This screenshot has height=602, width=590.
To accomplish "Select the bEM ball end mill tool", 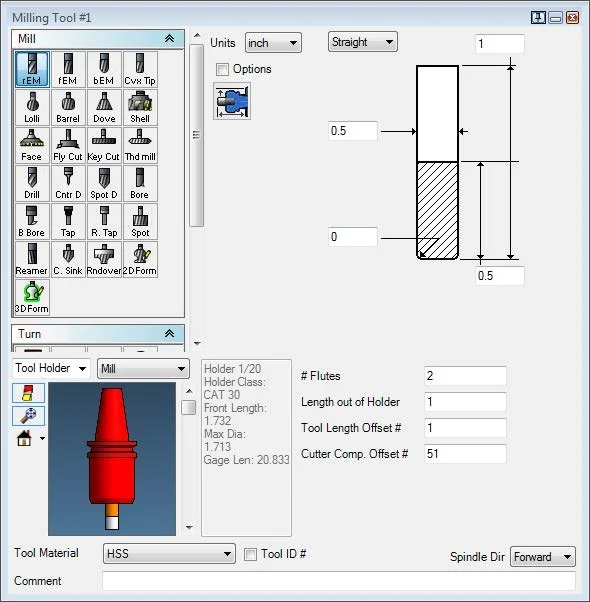I will pos(104,69).
